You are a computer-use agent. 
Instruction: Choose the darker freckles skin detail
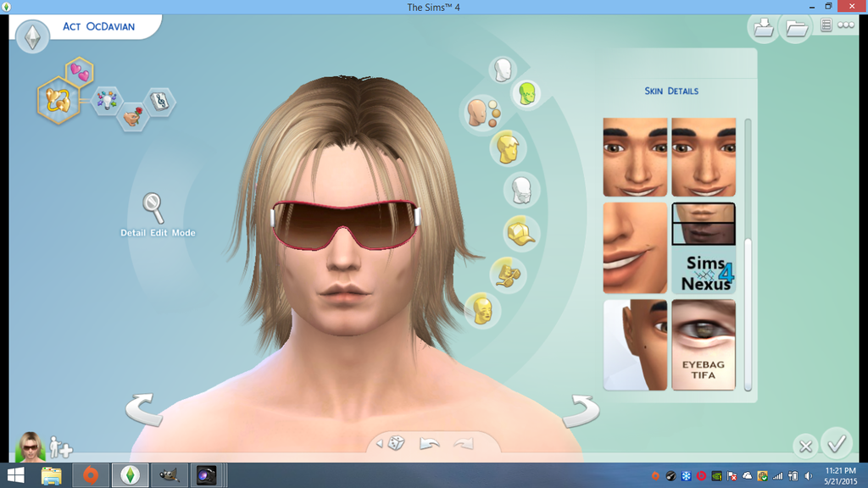click(x=704, y=157)
